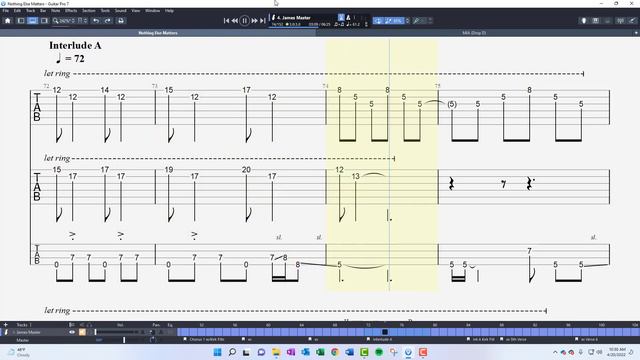This screenshot has width=640, height=360.
Task: Toggle the relative speed button
Action: coord(394,21)
